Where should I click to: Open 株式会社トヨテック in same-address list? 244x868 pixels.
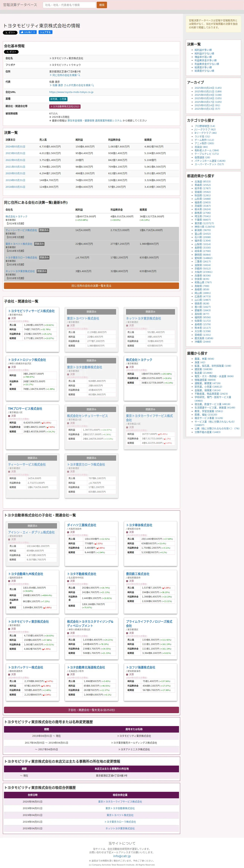17,217
